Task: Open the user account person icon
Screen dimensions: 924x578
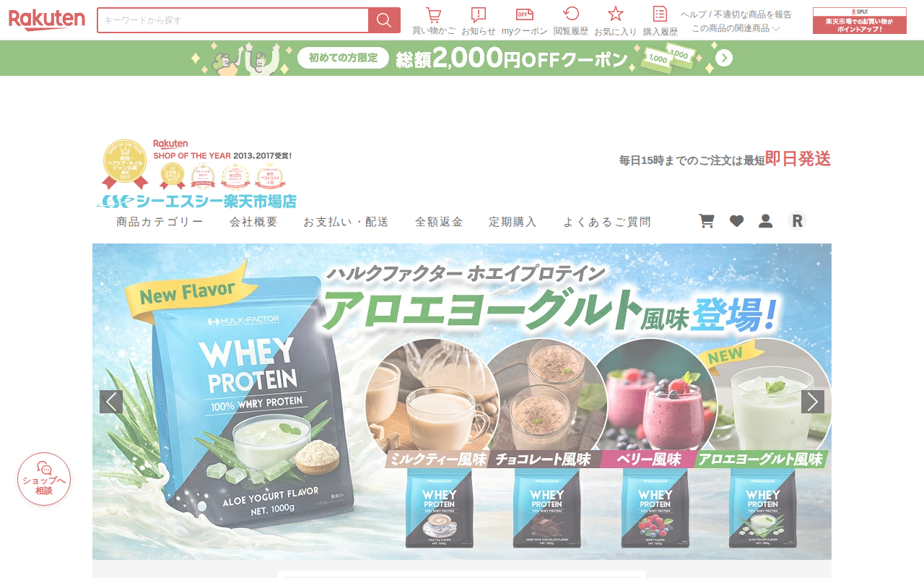Action: pyautogui.click(x=766, y=221)
